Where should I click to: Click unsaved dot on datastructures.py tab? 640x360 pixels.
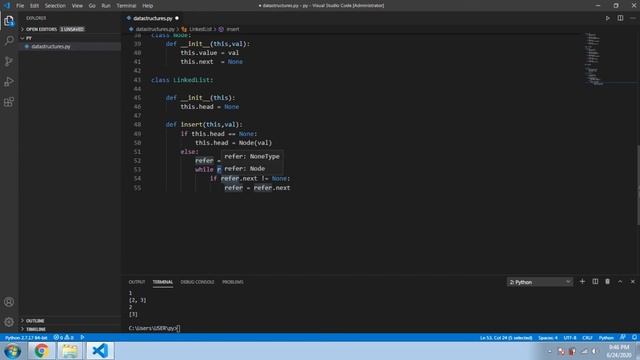177,18
